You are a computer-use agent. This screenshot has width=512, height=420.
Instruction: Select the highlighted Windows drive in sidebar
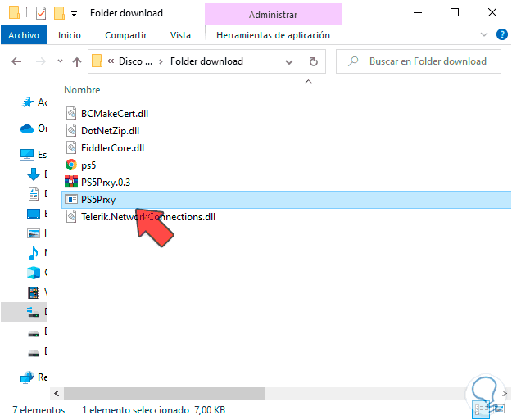coord(24,312)
